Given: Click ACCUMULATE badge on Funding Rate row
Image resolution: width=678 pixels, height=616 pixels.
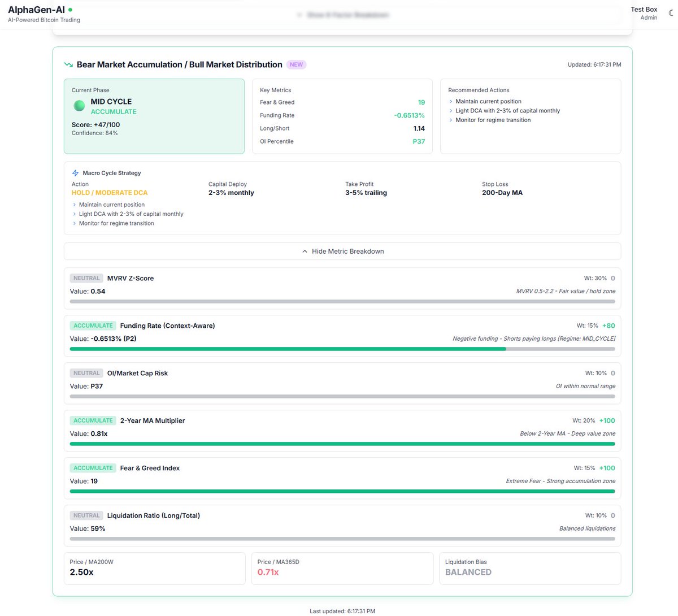Looking at the screenshot, I should (x=93, y=326).
